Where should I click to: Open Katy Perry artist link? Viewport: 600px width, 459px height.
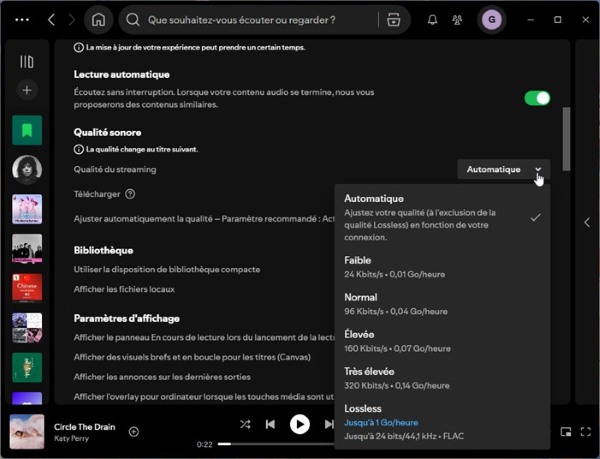coord(71,438)
